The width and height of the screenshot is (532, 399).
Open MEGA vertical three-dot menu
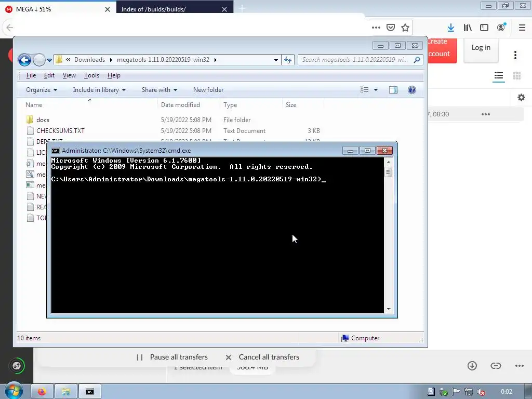(x=515, y=55)
